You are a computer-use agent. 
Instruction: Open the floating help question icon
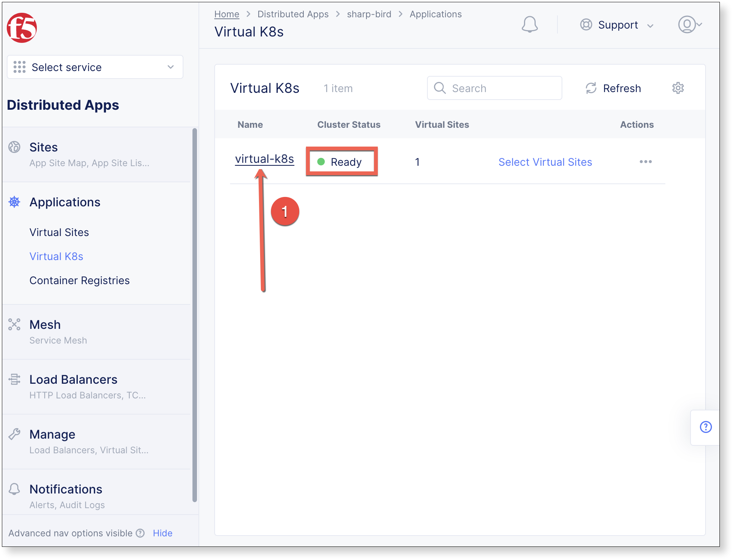(x=706, y=427)
